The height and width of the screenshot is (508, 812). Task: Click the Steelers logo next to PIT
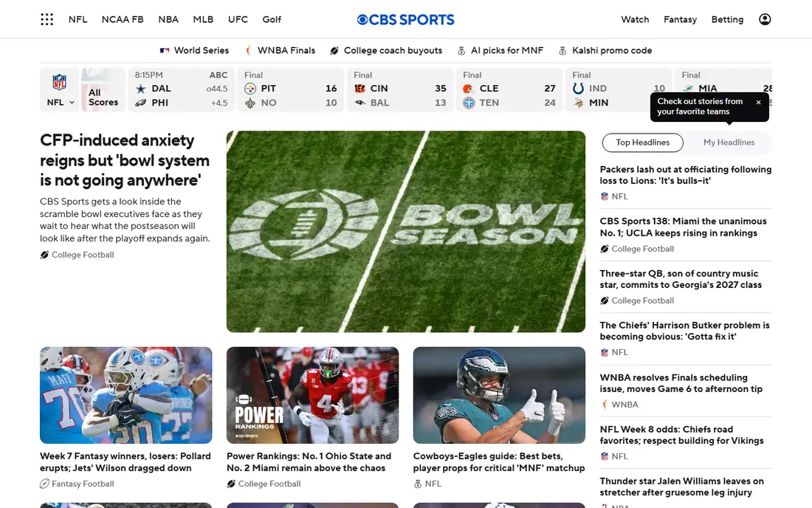(250, 89)
